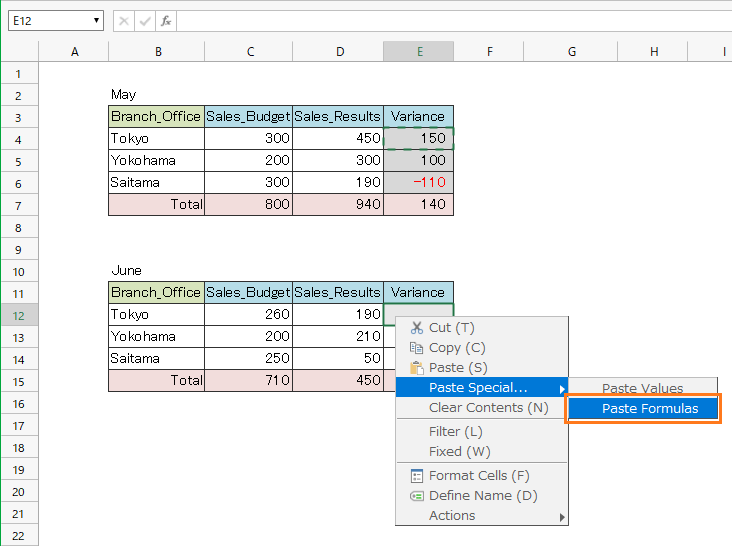The image size is (733, 546).
Task: Choose Paste Values from the submenu
Action: [x=643, y=389]
